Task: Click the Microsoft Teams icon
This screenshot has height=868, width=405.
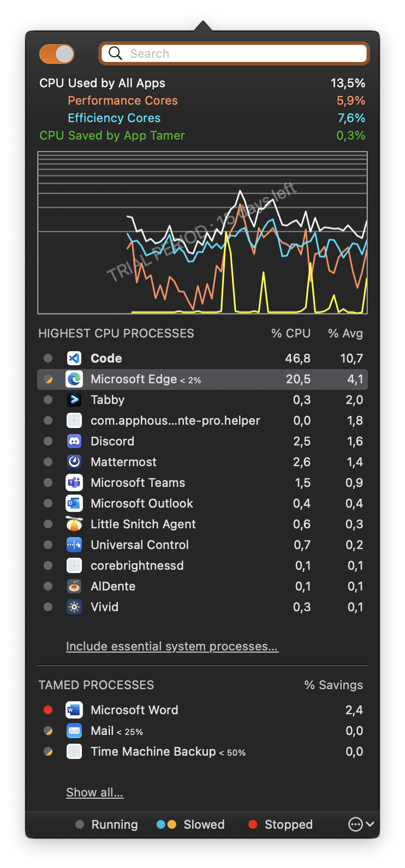Action: click(x=74, y=483)
